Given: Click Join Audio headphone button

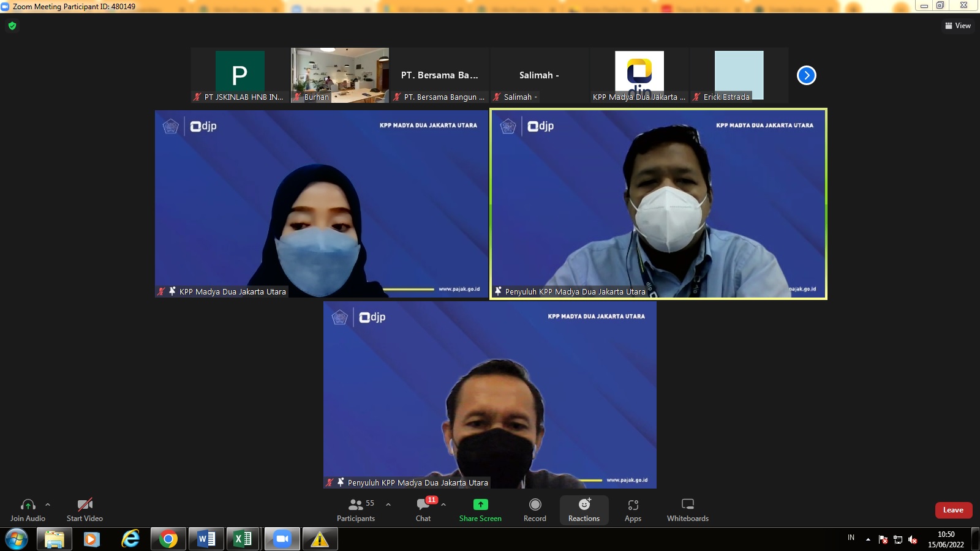Looking at the screenshot, I should [28, 509].
